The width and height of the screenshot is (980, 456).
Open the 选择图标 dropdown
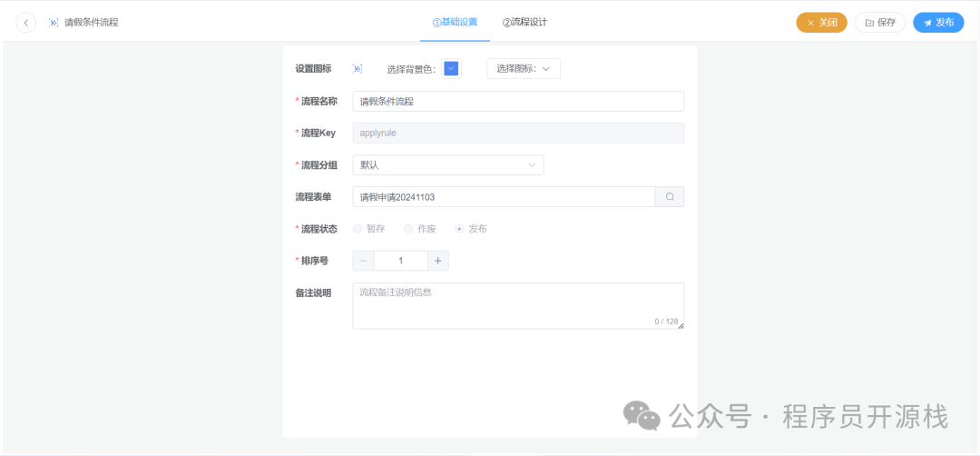tap(524, 69)
